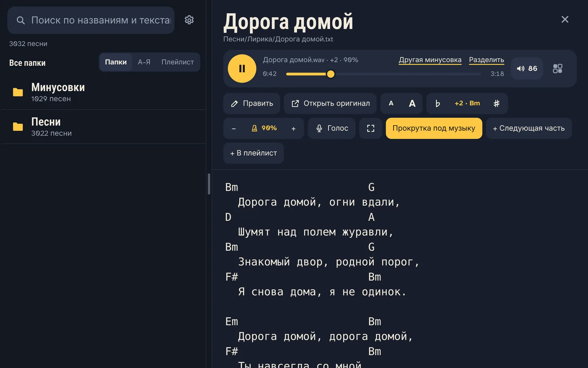The width and height of the screenshot is (588, 368).
Task: Click the lyric line Я снова дома, я не одинок
Action: 322,292
